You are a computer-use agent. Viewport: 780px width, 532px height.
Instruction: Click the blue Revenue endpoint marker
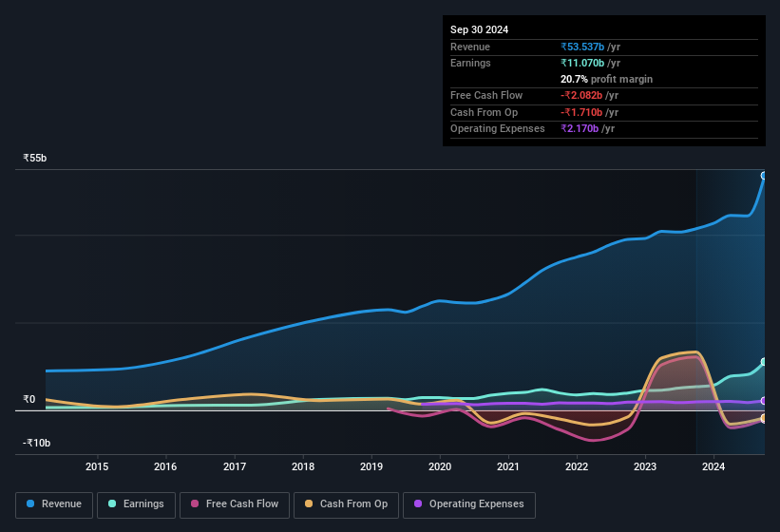point(764,176)
